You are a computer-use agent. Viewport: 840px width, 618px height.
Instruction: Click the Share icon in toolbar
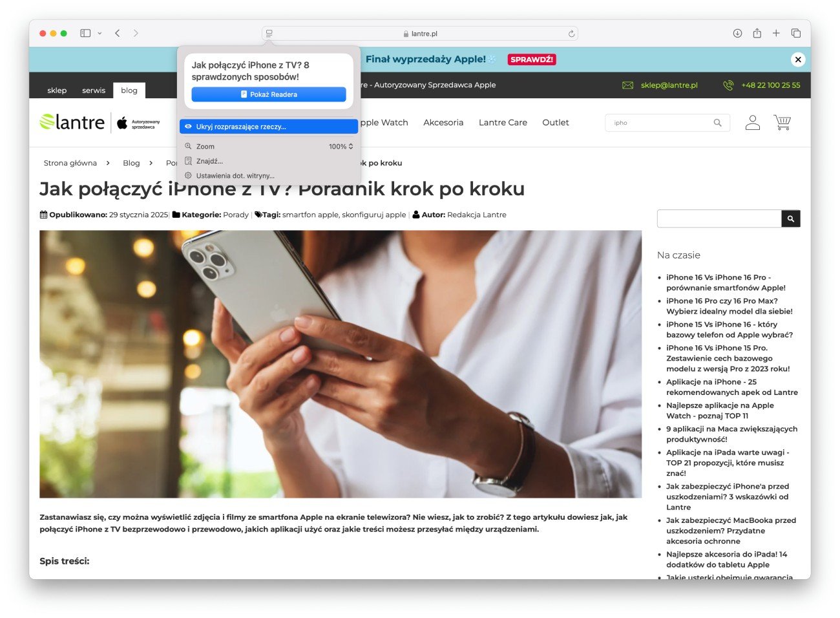pos(757,33)
